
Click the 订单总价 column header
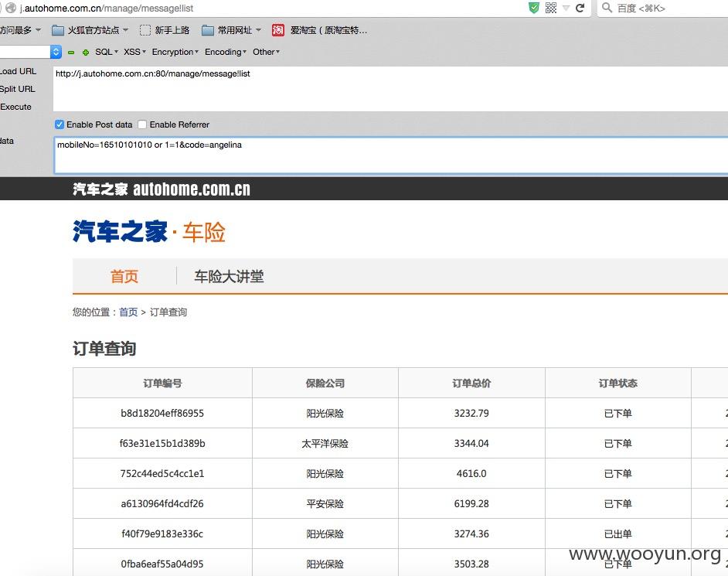(x=471, y=383)
